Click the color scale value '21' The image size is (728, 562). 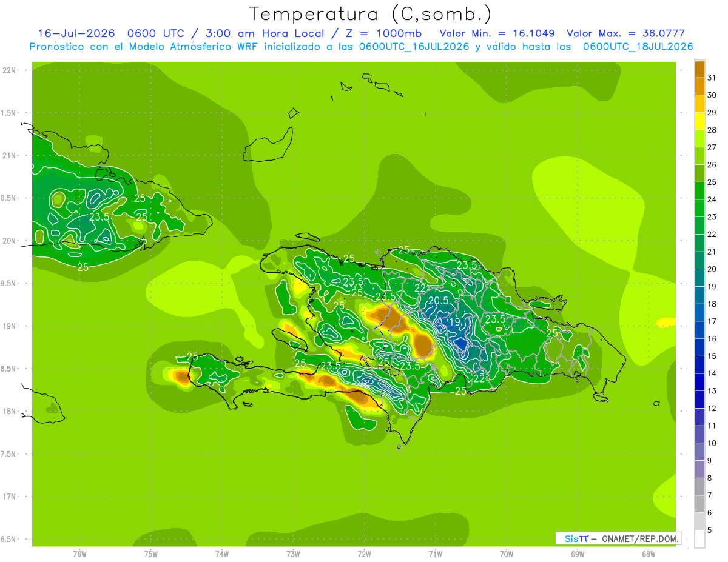click(712, 252)
